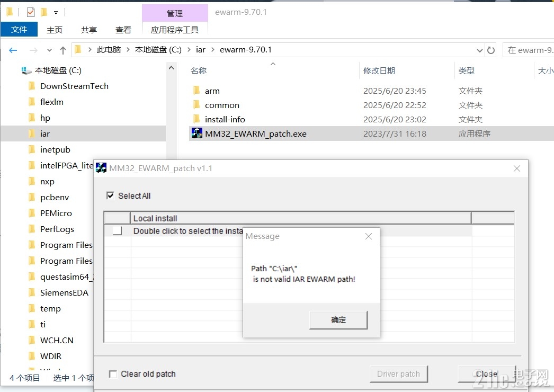The height and width of the screenshot is (392, 554).
Task: Switch to the 查看 ribbon tab
Action: click(123, 30)
